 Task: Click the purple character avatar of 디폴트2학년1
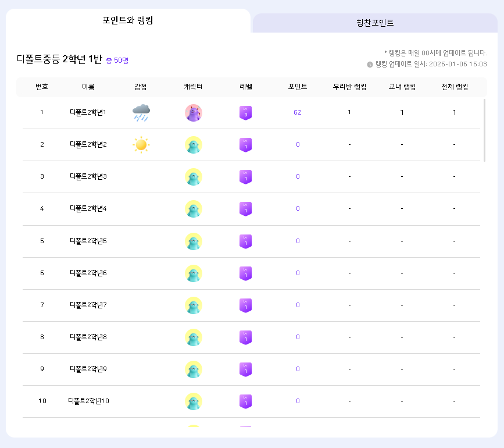point(193,112)
